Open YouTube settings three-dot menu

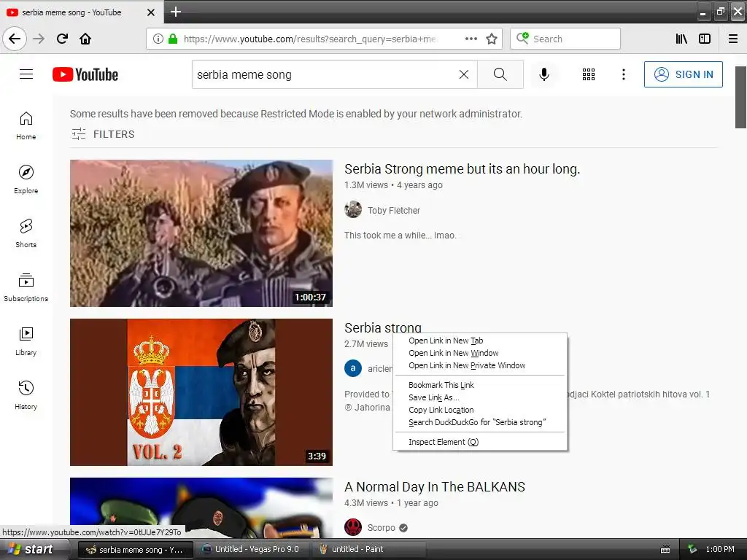(x=624, y=74)
